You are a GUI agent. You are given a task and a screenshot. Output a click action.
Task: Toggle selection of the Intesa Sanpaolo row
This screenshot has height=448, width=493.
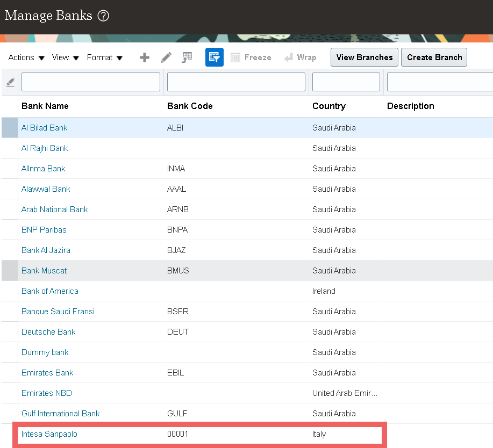coord(9,434)
